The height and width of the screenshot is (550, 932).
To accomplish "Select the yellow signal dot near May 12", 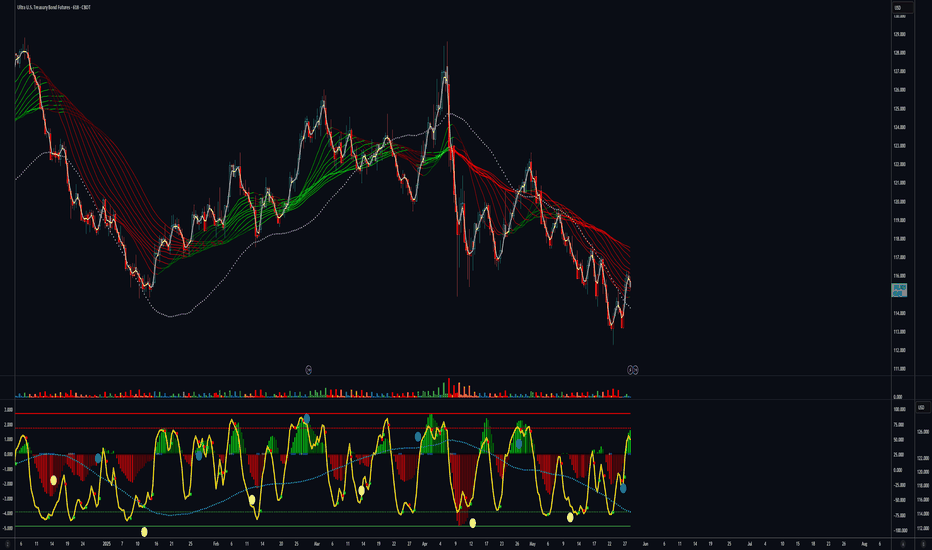I will tap(570, 517).
